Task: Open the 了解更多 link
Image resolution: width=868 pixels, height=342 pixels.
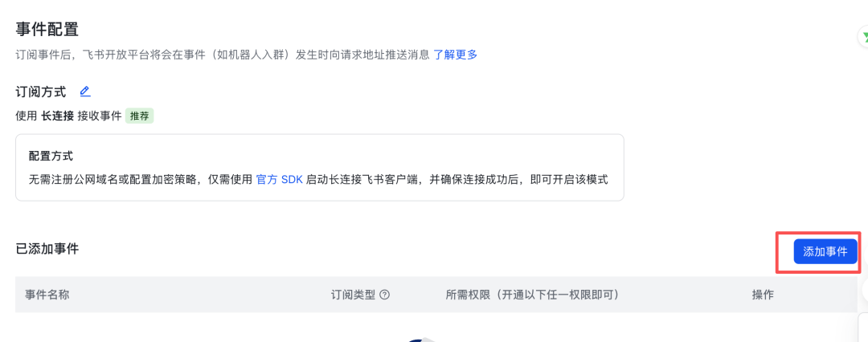Action: [x=455, y=55]
